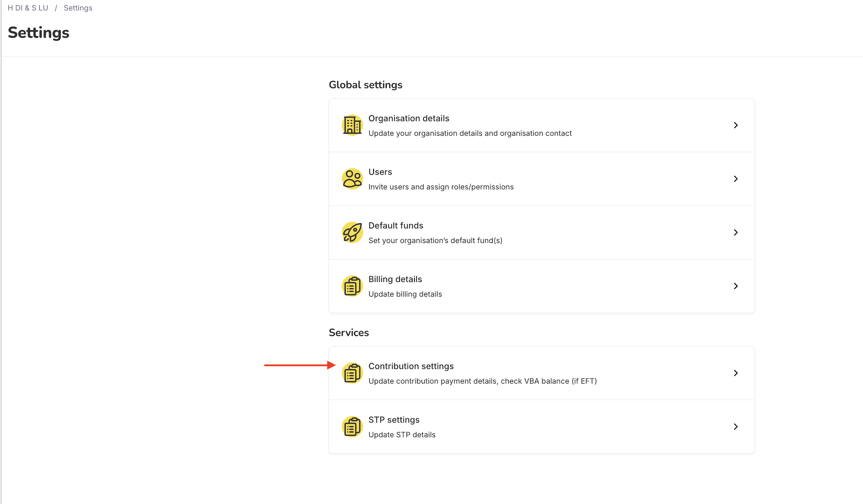This screenshot has height=504, width=863.
Task: Click the STP settings row chevron
Action: pyautogui.click(x=735, y=427)
